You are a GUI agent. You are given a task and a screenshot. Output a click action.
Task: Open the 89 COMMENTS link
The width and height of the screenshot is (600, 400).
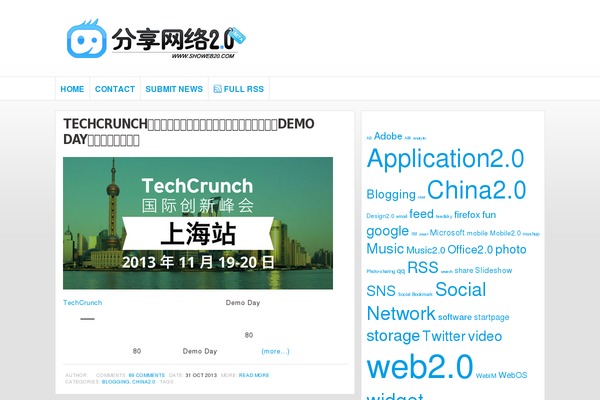(x=147, y=375)
